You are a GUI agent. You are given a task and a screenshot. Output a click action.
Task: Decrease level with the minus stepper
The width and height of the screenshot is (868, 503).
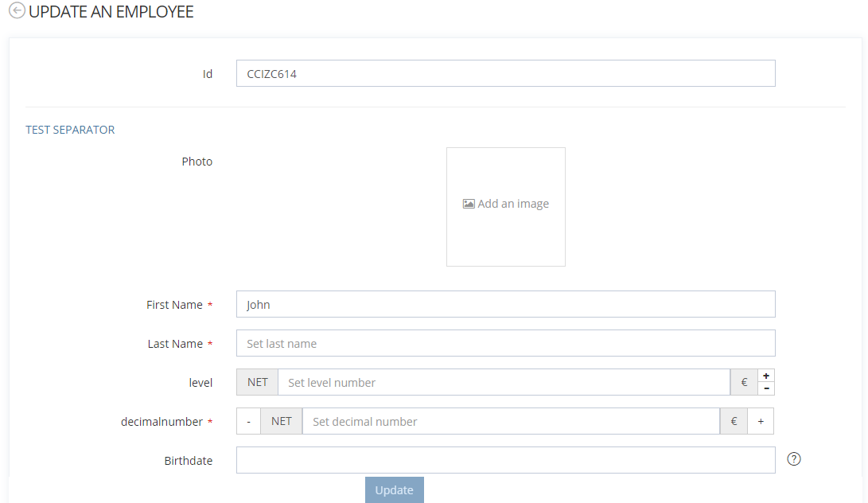coord(766,388)
